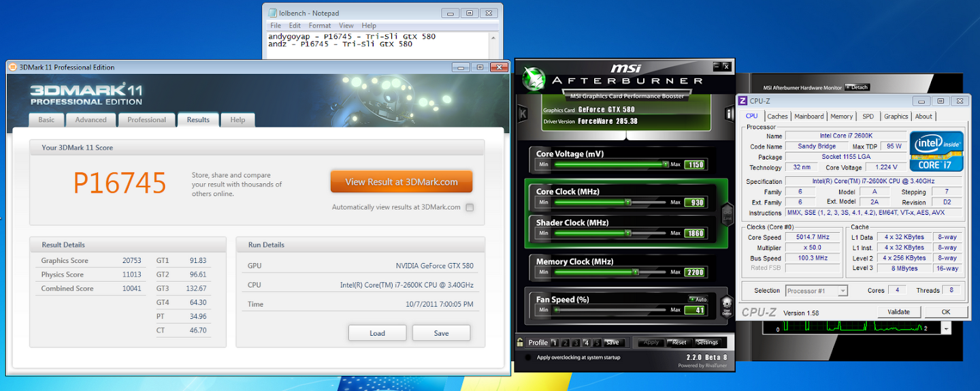Image resolution: width=980 pixels, height=391 pixels.
Task: Switch to CPU-Z Mainboard tab
Action: (808, 116)
